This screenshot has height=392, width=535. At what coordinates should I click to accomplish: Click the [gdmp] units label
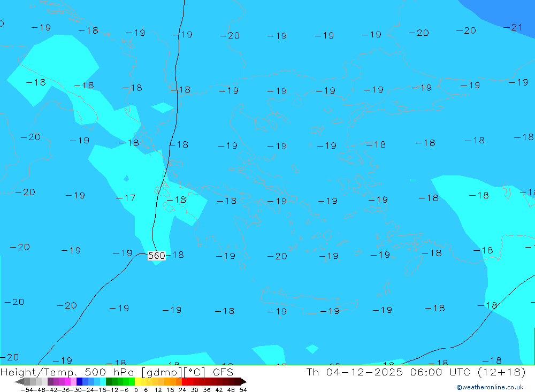pyautogui.click(x=162, y=373)
